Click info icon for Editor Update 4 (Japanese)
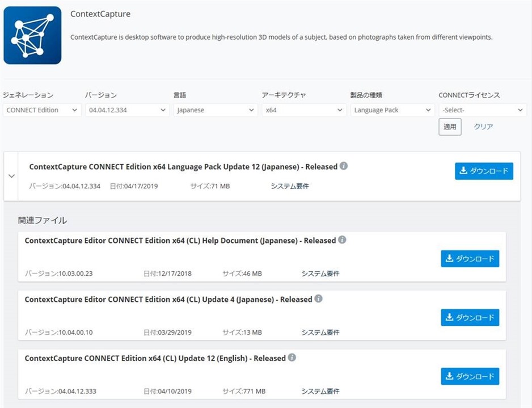This screenshot has width=532, height=408. coord(319,299)
